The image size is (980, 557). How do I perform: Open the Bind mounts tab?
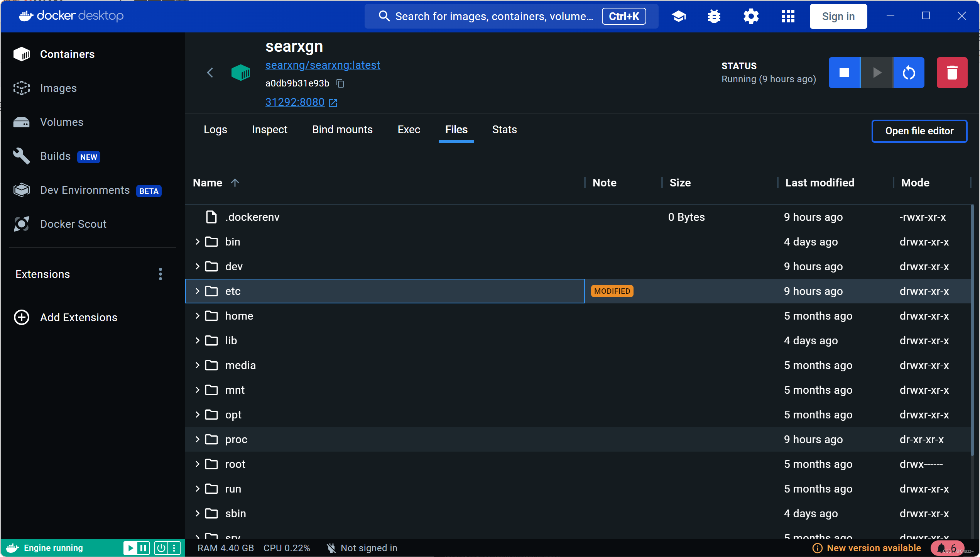tap(342, 130)
